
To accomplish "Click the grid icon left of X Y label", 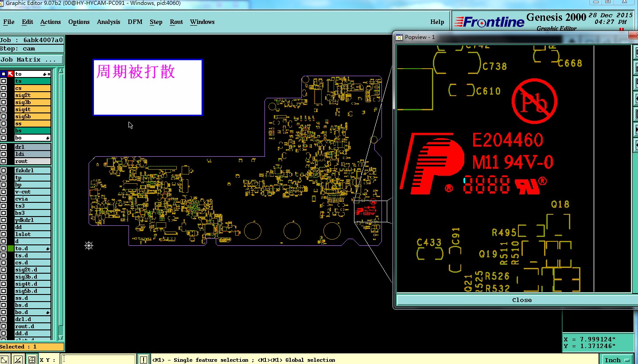I will coord(32,360).
